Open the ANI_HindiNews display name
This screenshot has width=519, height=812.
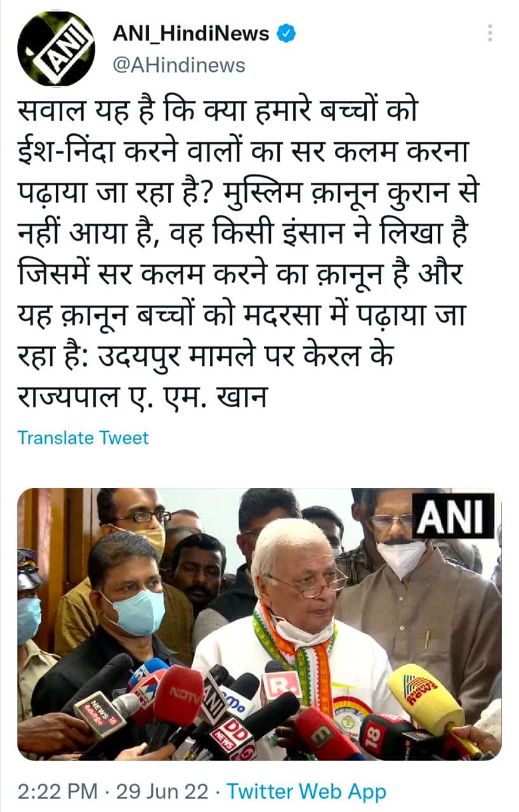pyautogui.click(x=191, y=34)
